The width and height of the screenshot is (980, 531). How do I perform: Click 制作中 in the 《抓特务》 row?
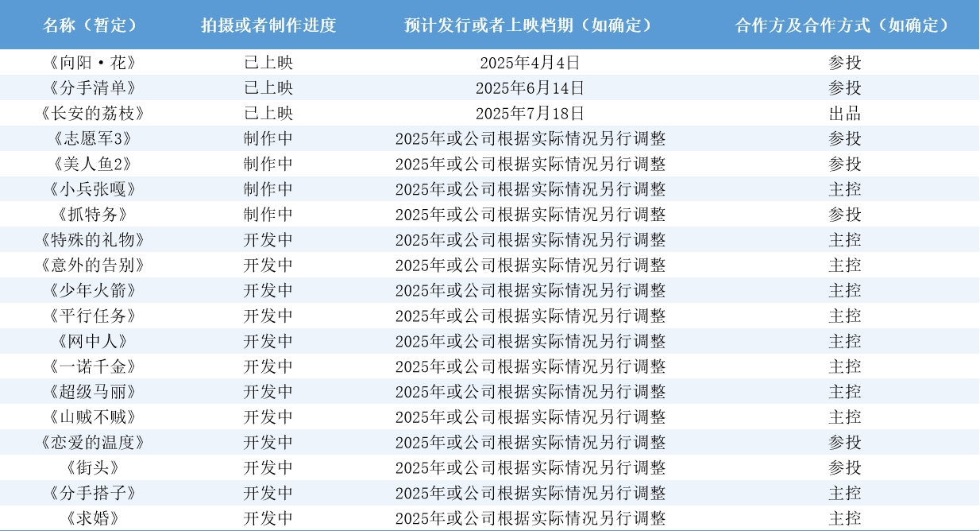coord(268,215)
